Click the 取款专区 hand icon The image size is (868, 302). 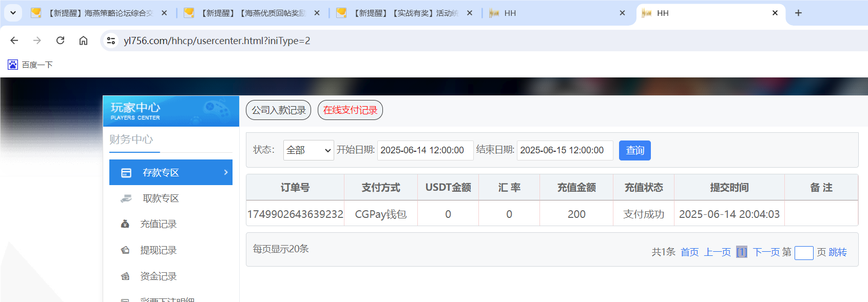[x=126, y=198]
